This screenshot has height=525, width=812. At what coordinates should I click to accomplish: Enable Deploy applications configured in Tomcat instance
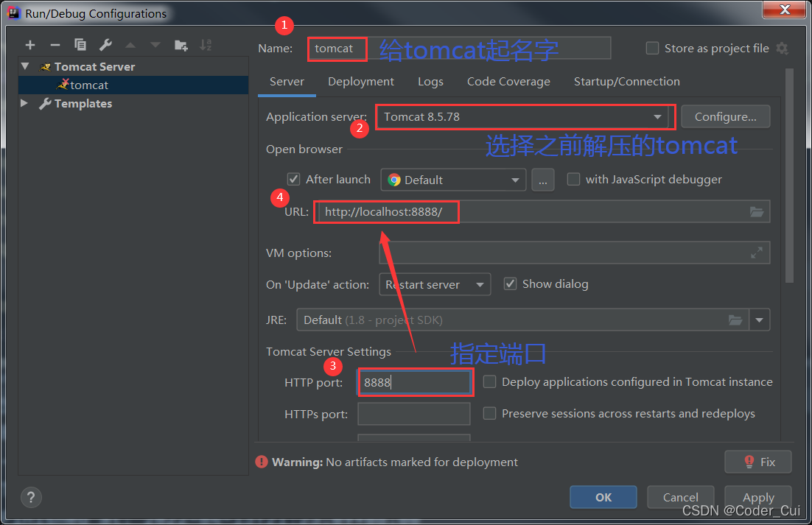click(489, 381)
